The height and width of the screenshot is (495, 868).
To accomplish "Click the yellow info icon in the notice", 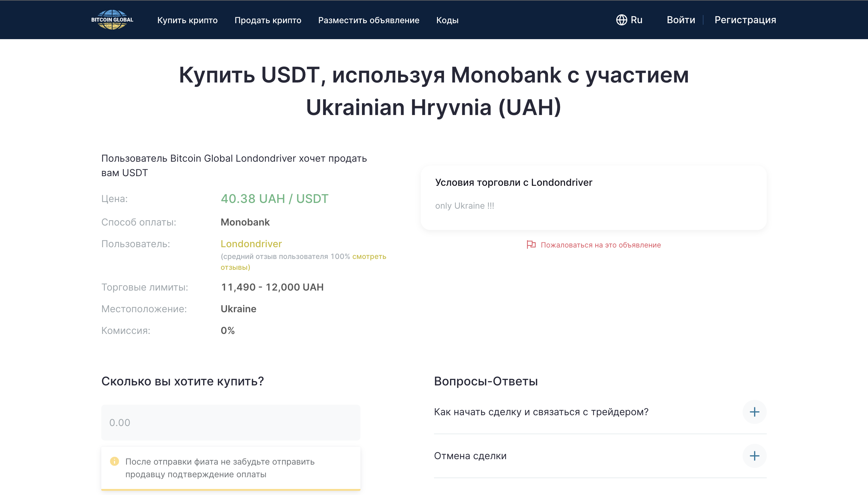I will 114,461.
